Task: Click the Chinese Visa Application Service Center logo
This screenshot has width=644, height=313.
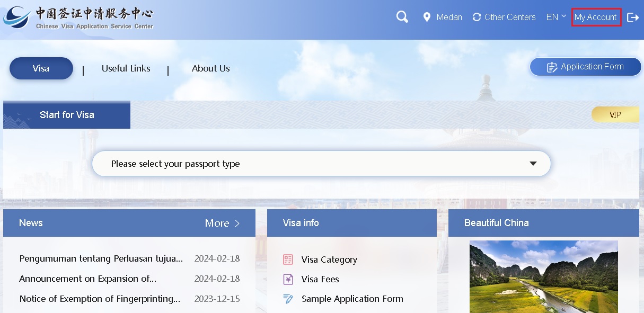Action: (x=78, y=18)
